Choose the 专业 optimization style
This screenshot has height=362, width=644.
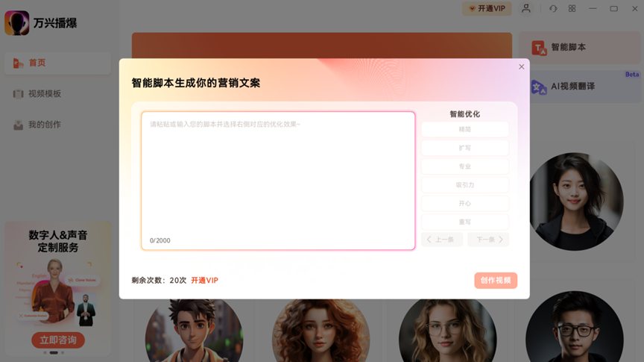[465, 166]
